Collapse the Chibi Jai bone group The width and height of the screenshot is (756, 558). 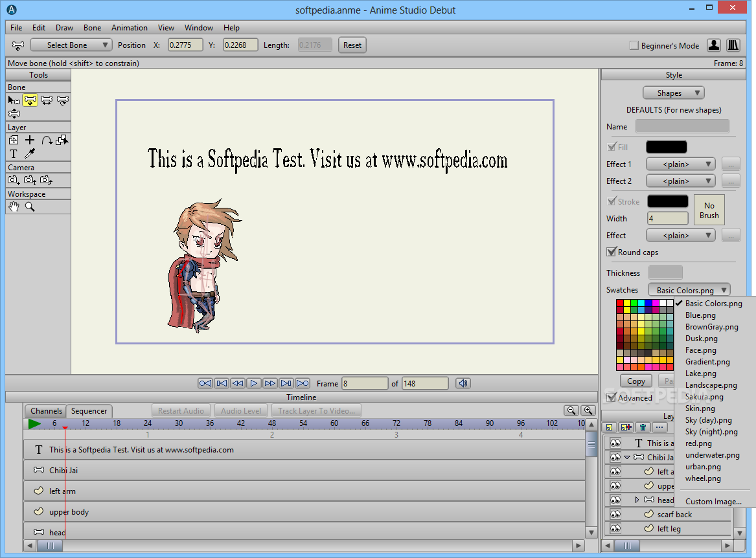pos(627,457)
